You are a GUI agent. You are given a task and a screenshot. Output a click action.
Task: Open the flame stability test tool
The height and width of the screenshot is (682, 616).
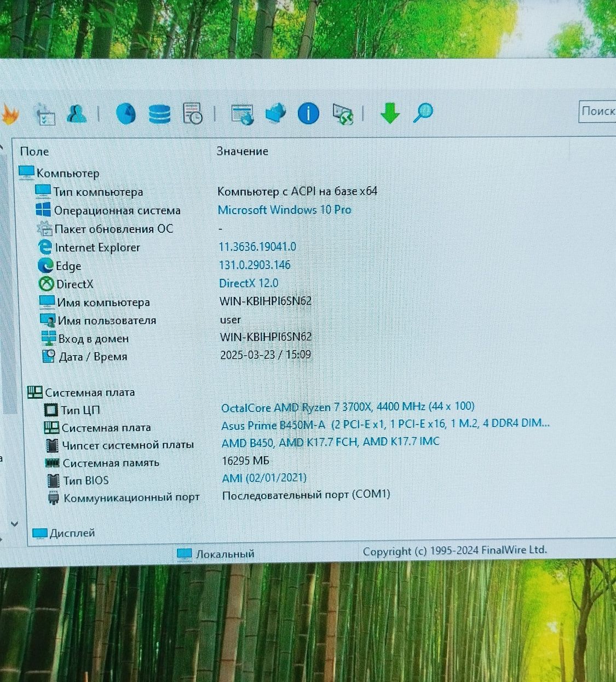click(x=9, y=114)
